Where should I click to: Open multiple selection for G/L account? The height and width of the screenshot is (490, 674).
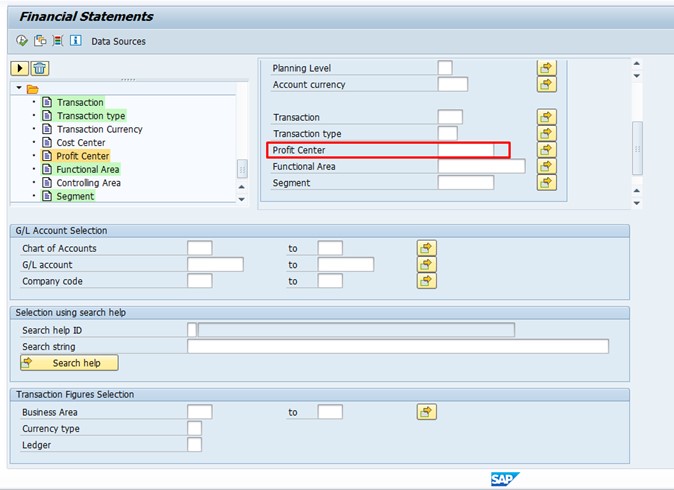(x=427, y=265)
